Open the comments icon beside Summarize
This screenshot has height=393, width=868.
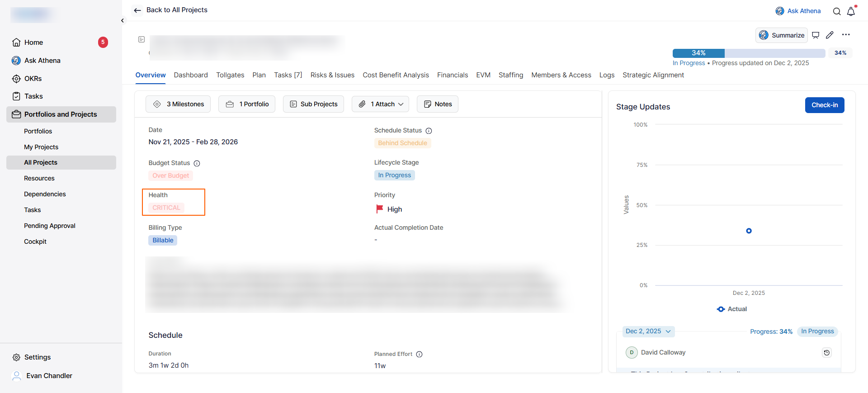pyautogui.click(x=816, y=35)
